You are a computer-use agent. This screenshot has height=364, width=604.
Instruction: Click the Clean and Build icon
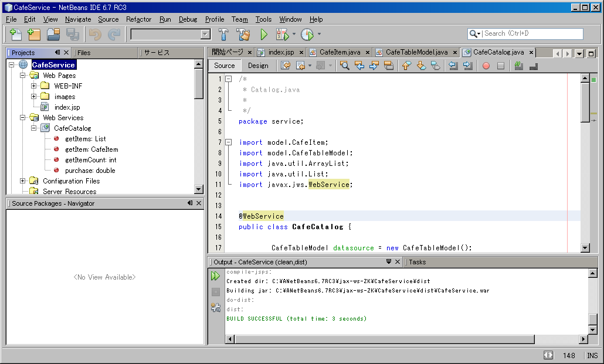243,34
